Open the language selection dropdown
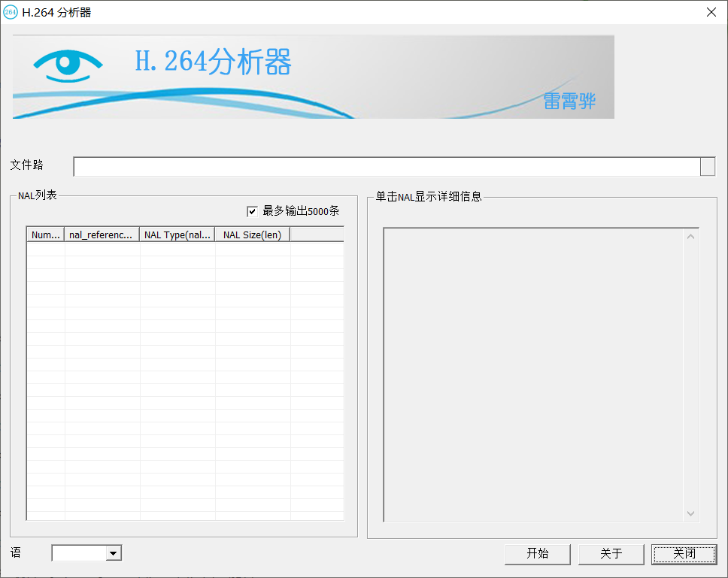Image resolution: width=728 pixels, height=578 pixels. (x=115, y=552)
